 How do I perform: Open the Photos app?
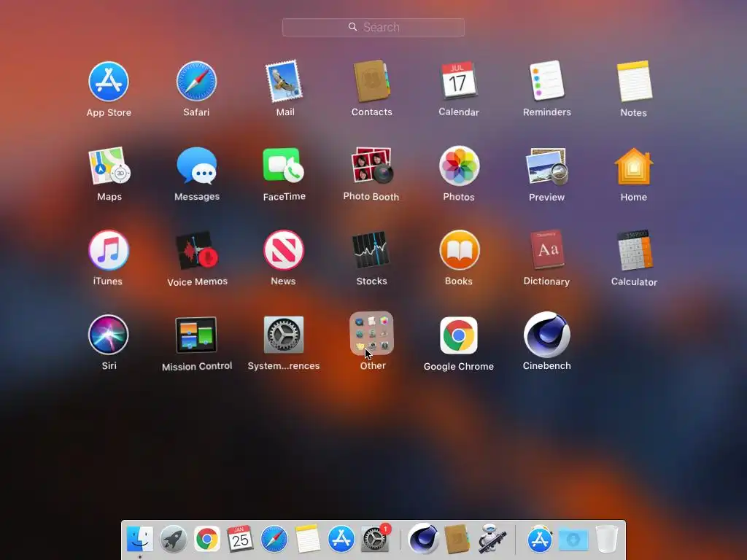tap(460, 166)
